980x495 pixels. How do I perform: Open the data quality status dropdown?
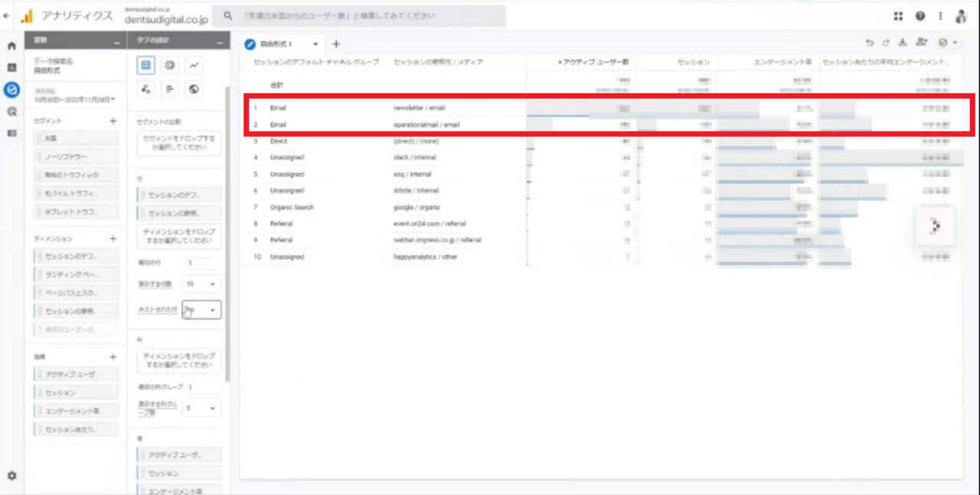(x=949, y=44)
